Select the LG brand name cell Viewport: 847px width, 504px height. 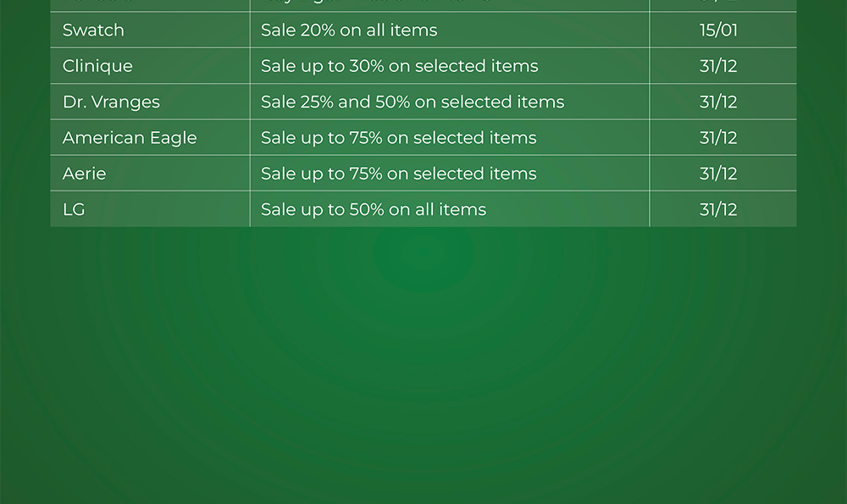tap(74, 209)
